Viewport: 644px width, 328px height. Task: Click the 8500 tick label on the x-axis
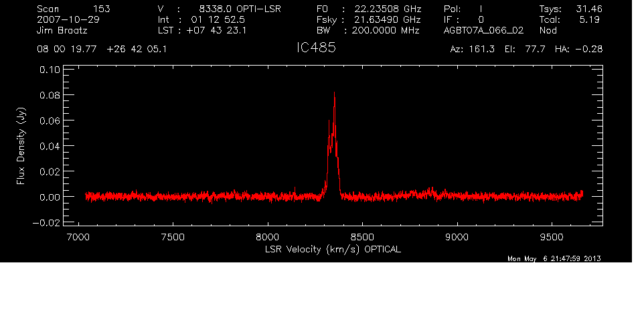click(x=361, y=238)
